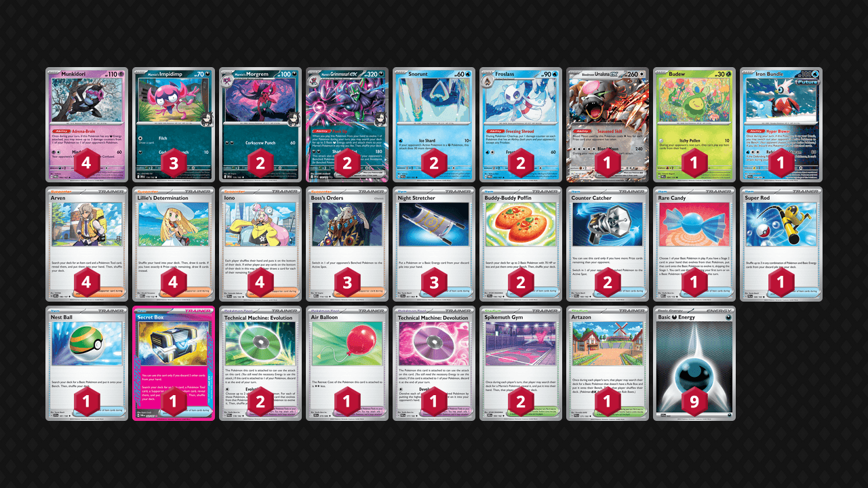Click the count hexagon on Night Stretcher
The image size is (868, 488).
(434, 283)
